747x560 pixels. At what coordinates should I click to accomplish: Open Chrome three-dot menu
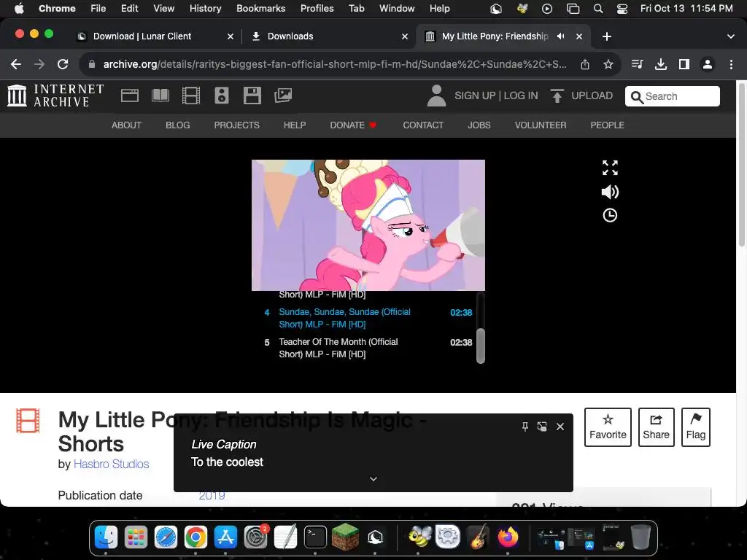tap(731, 64)
